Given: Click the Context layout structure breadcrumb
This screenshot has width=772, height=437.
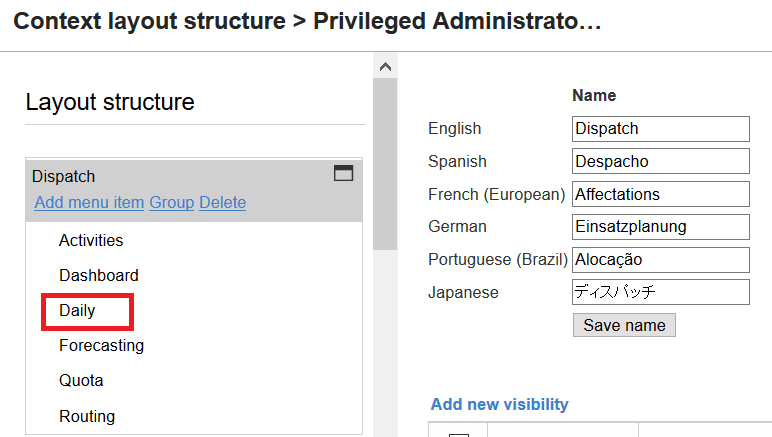Looking at the screenshot, I should pos(149,21).
